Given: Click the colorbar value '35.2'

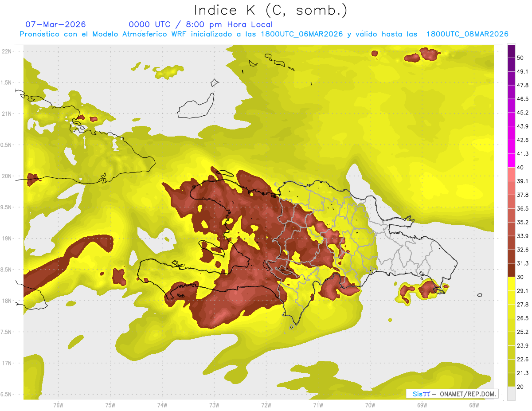Looking at the screenshot, I should 523,222.
